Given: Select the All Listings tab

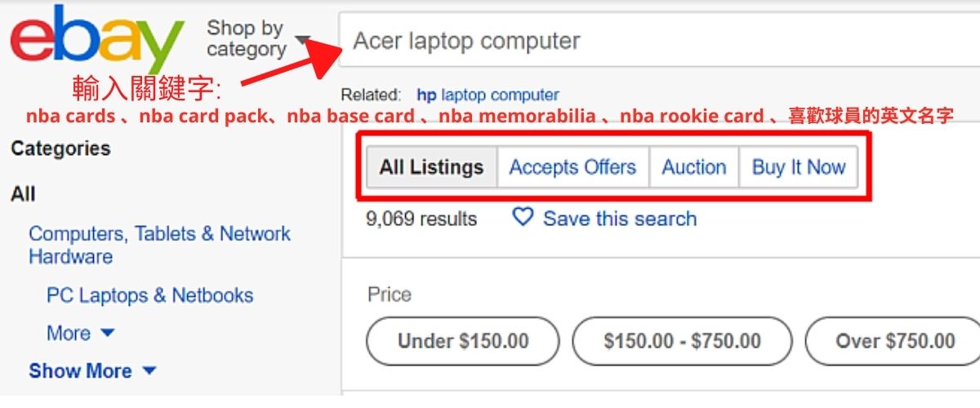Looking at the screenshot, I should 431,167.
